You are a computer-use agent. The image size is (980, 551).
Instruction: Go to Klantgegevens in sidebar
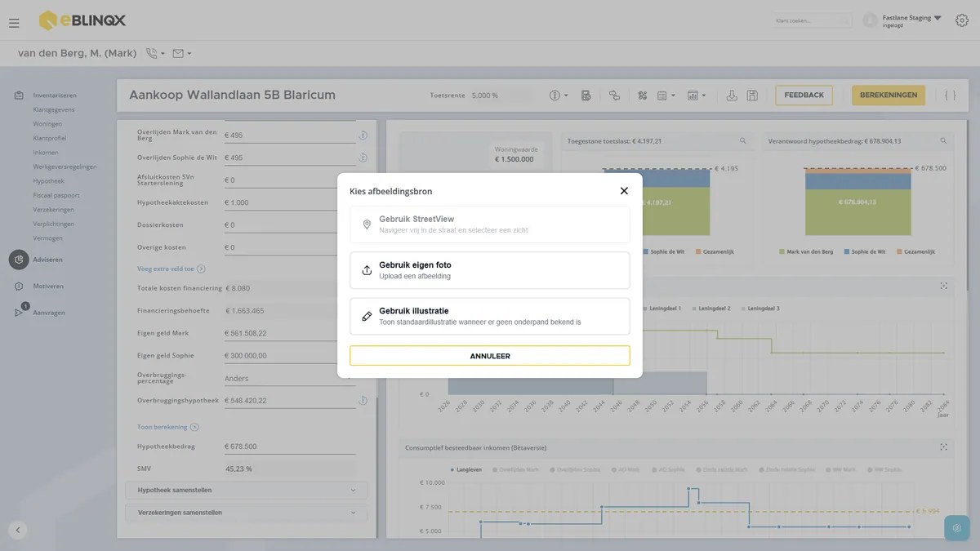[54, 109]
